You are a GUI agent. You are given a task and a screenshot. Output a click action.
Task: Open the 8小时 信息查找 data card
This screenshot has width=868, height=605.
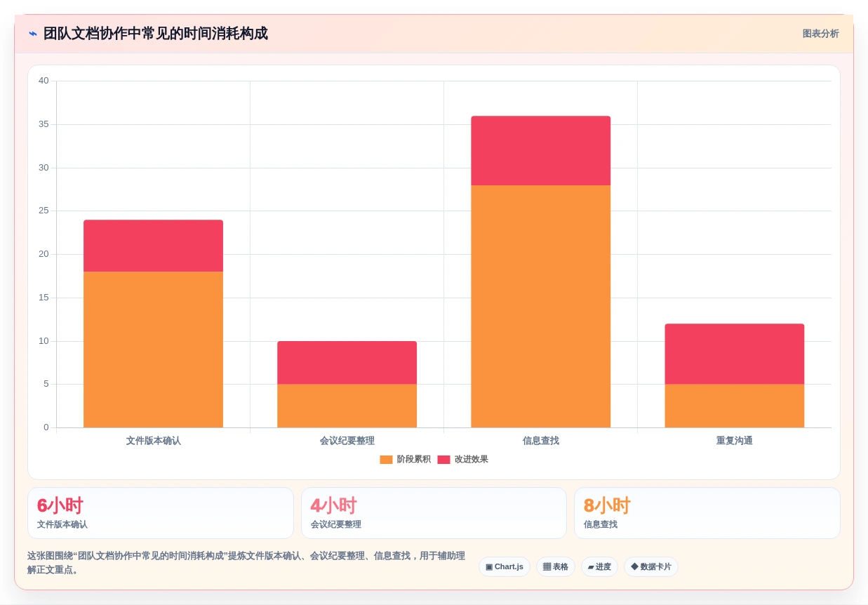(x=707, y=513)
